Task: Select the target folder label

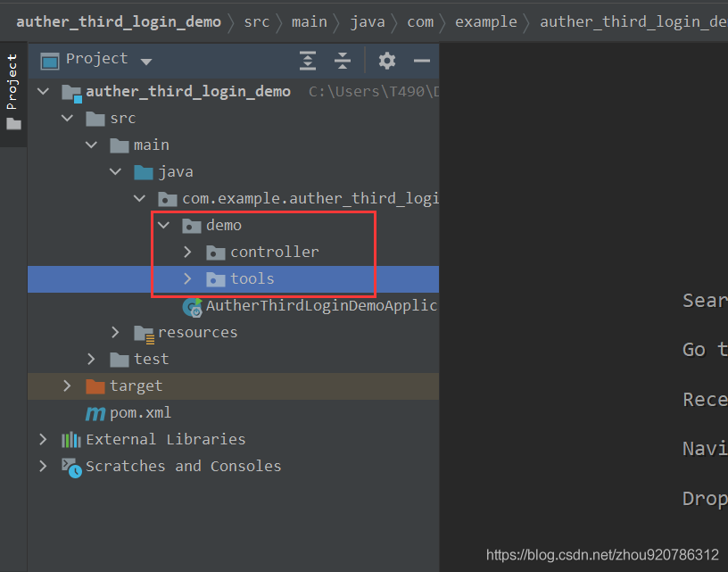Action: [x=136, y=386]
